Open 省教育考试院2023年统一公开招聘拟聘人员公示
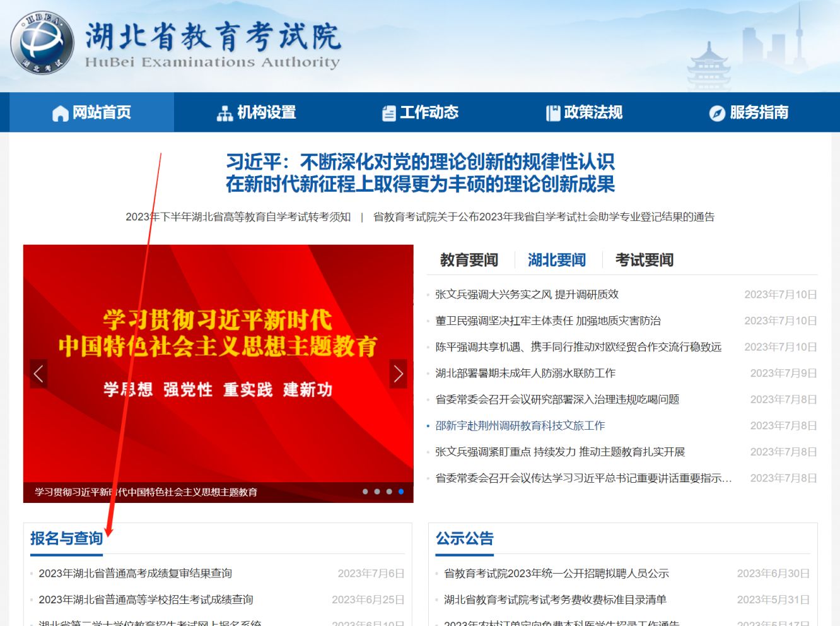 click(556, 574)
